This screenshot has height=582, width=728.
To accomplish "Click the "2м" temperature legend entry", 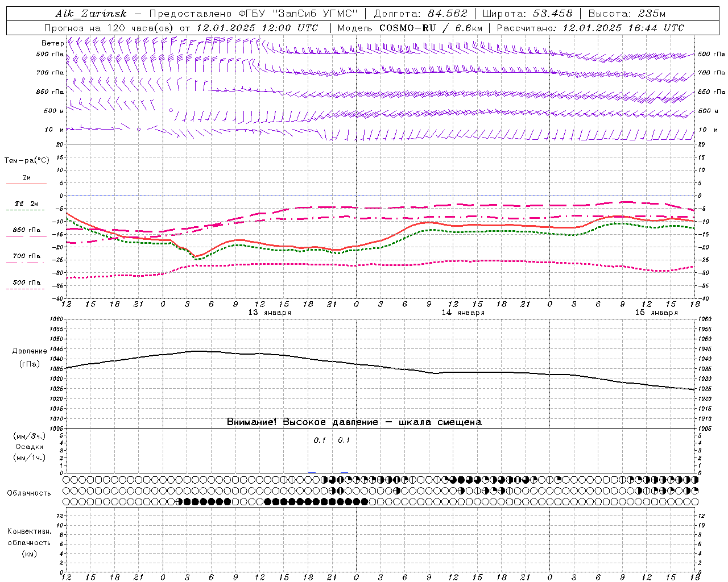I will (x=27, y=177).
